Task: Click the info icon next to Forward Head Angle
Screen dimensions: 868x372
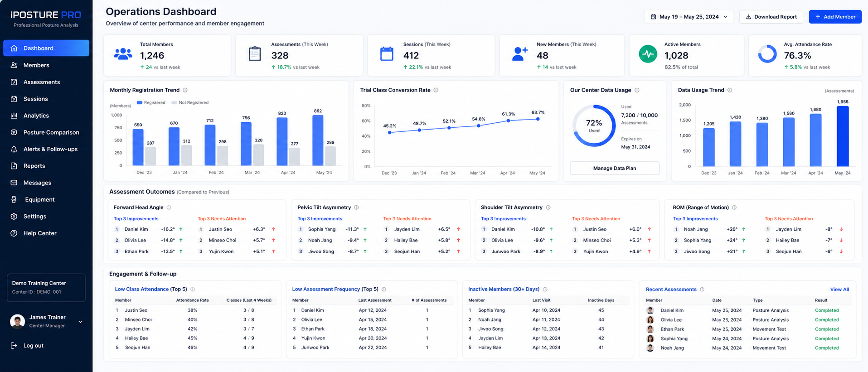Action: coord(169,208)
